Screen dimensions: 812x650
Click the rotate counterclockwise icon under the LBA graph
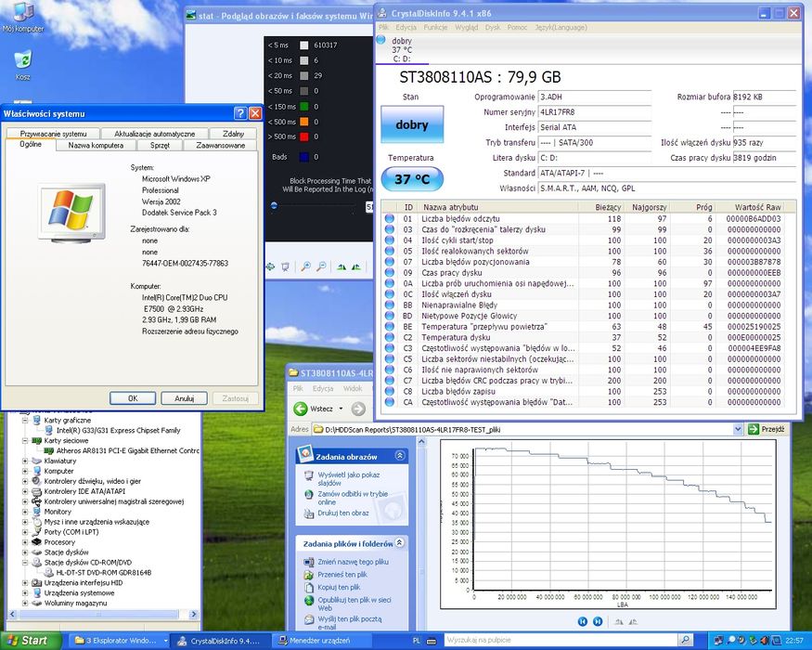632,621
